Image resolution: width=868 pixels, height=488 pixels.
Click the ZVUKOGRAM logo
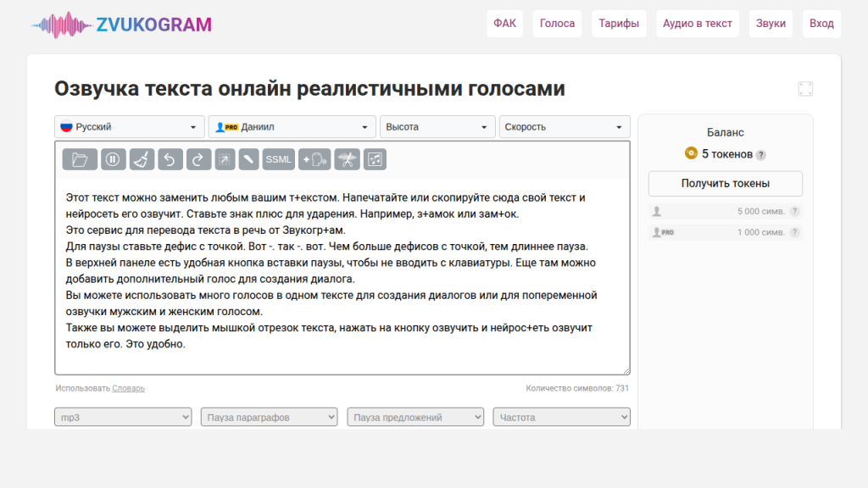click(124, 23)
